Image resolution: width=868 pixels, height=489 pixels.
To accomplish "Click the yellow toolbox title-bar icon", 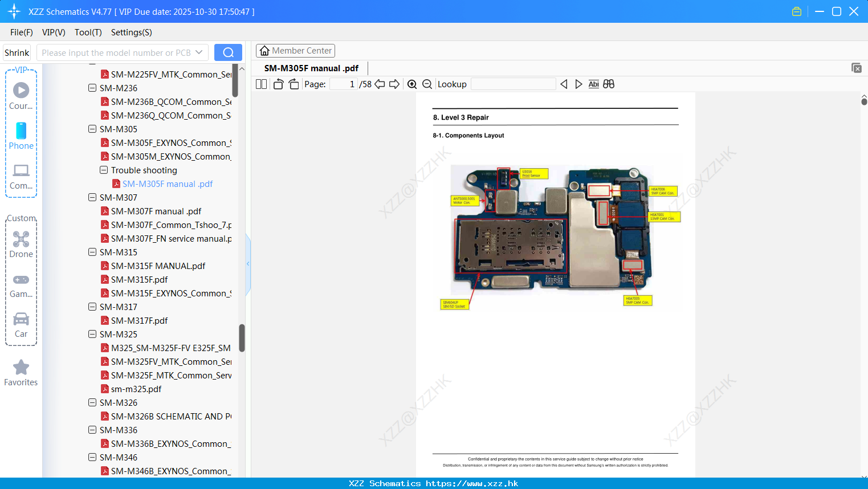I will [x=797, y=11].
